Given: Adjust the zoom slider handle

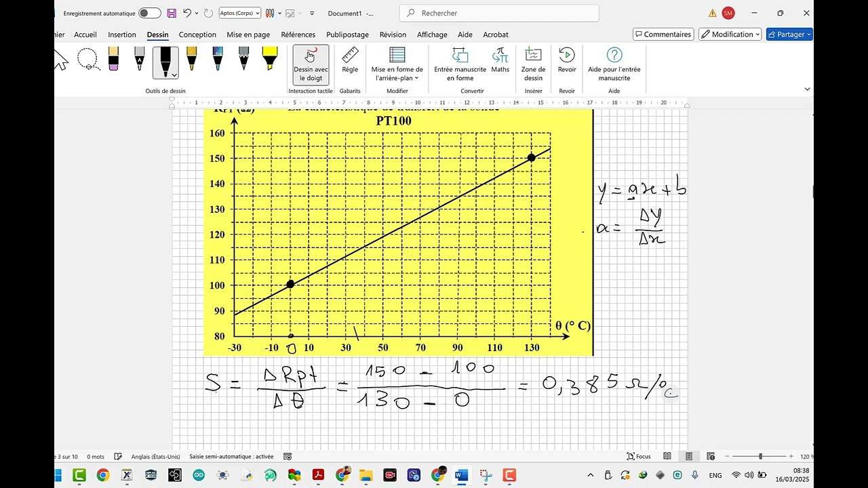Looking at the screenshot, I should (x=760, y=457).
